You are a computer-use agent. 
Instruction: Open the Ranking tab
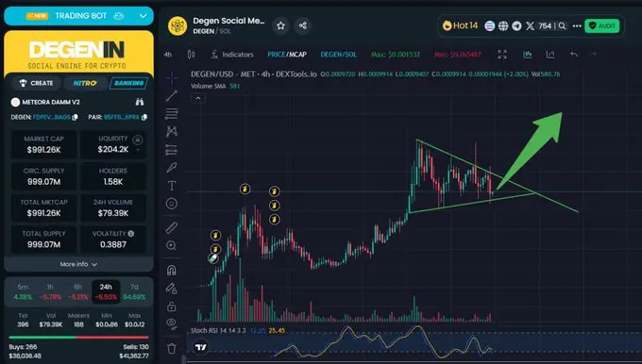(x=128, y=83)
